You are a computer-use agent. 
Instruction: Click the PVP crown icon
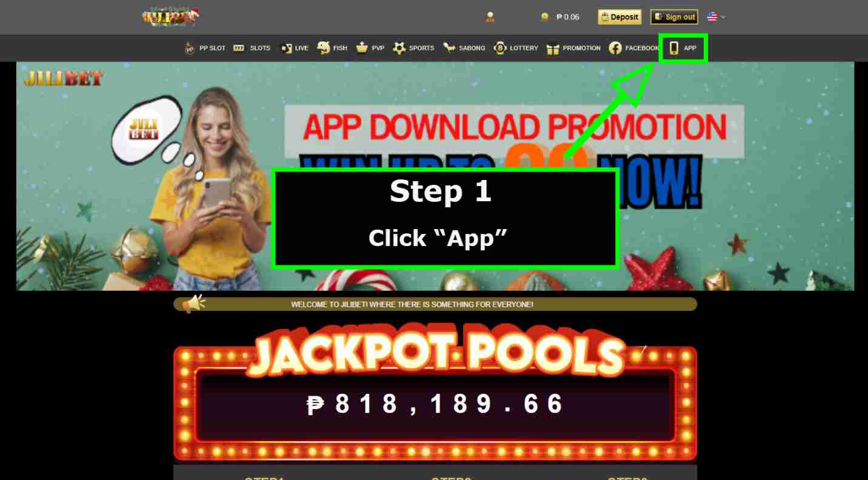(x=362, y=48)
